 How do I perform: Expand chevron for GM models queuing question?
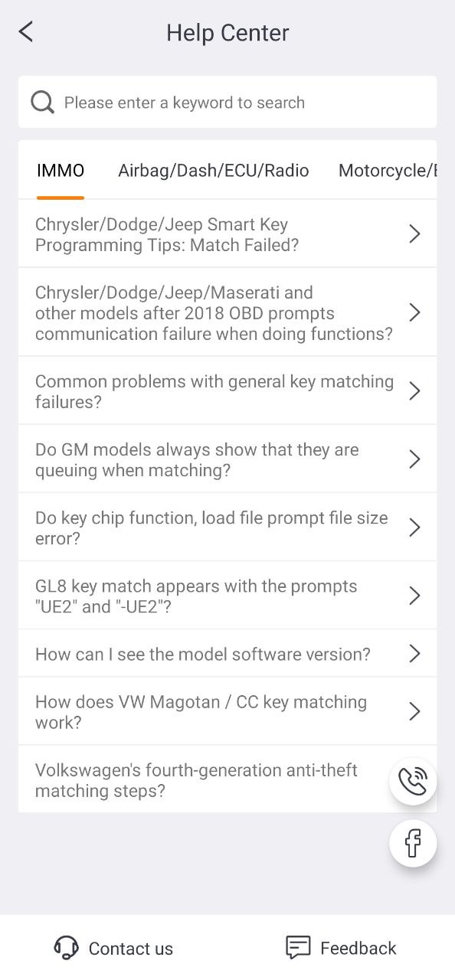pyautogui.click(x=414, y=459)
